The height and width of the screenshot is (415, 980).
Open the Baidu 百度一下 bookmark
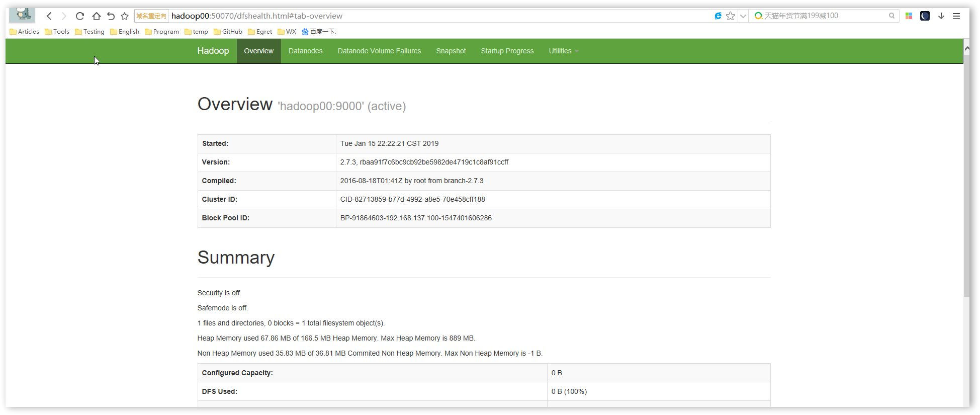[x=319, y=31]
